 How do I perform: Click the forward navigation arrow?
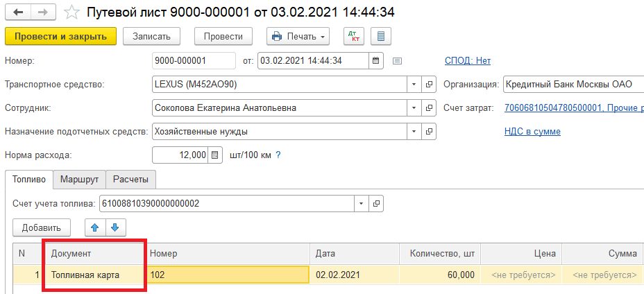pyautogui.click(x=42, y=12)
